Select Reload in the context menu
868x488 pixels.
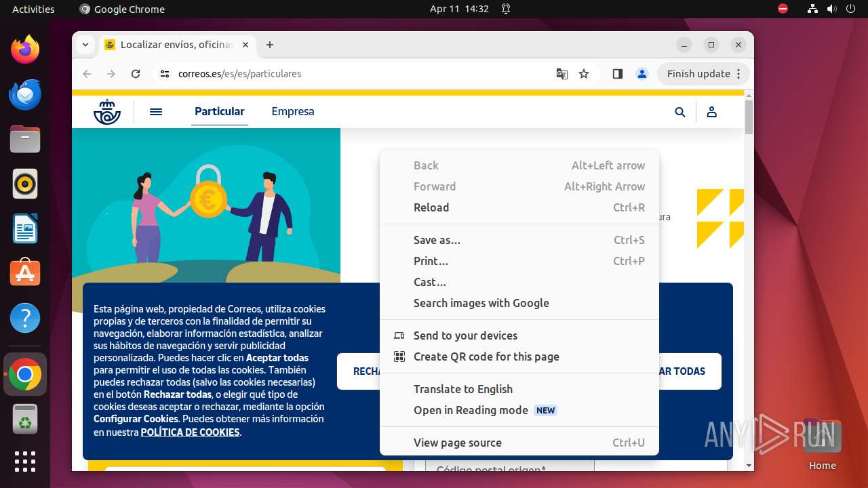pos(519,207)
